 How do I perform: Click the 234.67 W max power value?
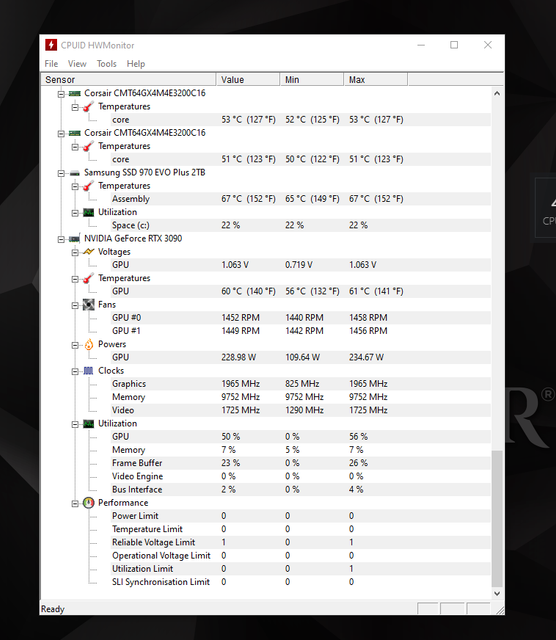(x=366, y=358)
